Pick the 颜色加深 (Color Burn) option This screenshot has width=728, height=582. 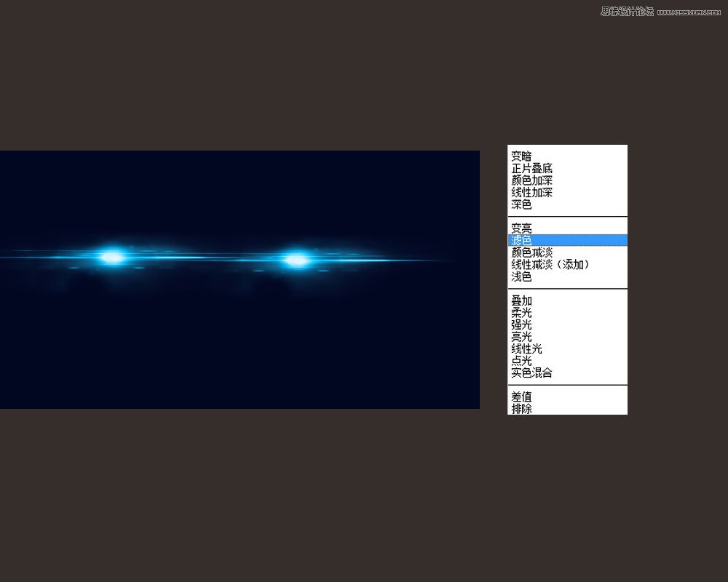click(x=531, y=180)
